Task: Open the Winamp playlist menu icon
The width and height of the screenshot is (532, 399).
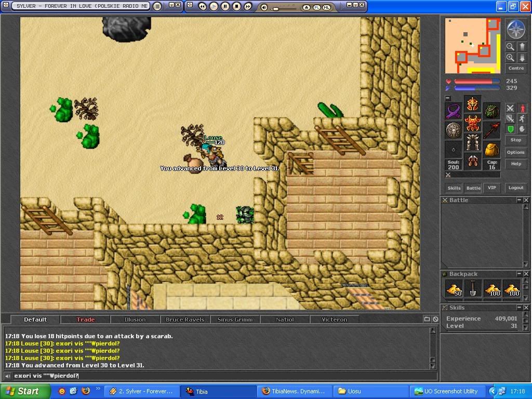Action: 157,6
